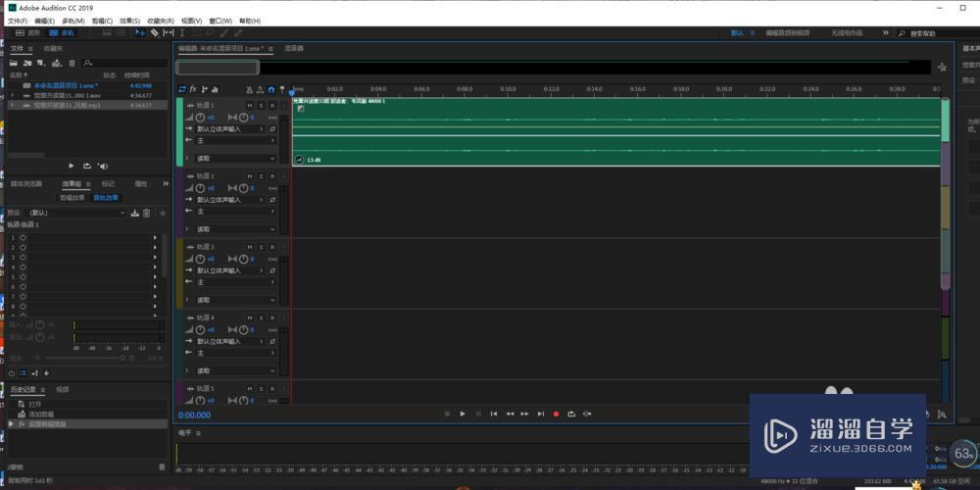Select 未命名混音项目 1.sesx file row

click(x=87, y=85)
